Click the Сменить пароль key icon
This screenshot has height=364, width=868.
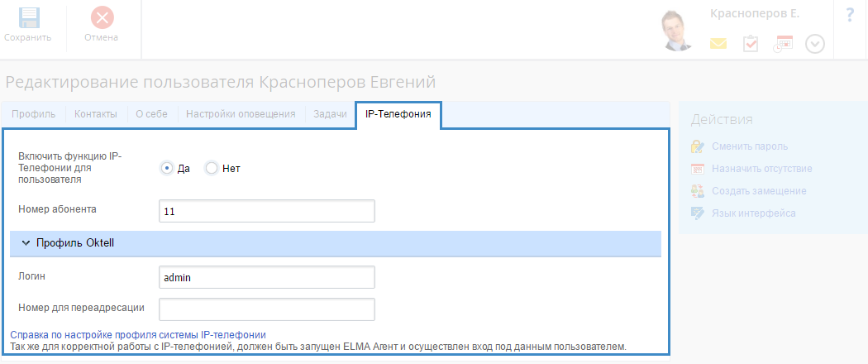click(x=698, y=146)
